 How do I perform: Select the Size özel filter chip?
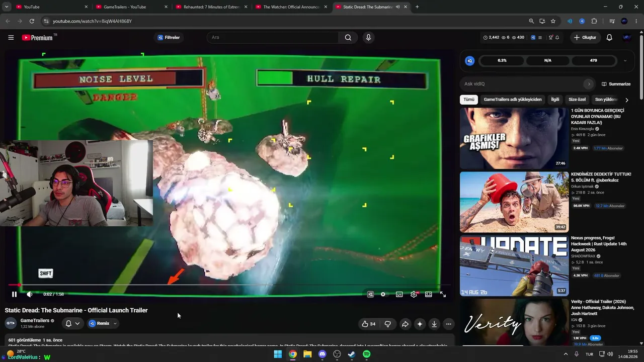pos(577,100)
